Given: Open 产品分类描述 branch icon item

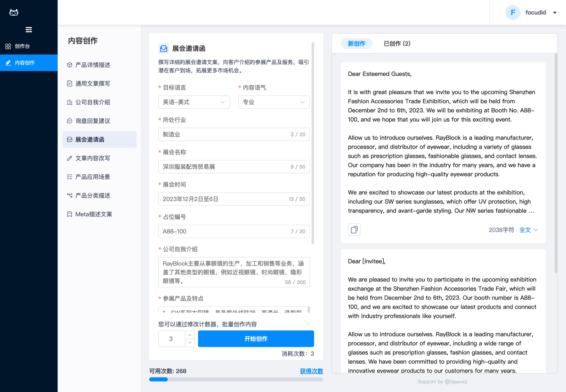Looking at the screenshot, I should [92, 195].
